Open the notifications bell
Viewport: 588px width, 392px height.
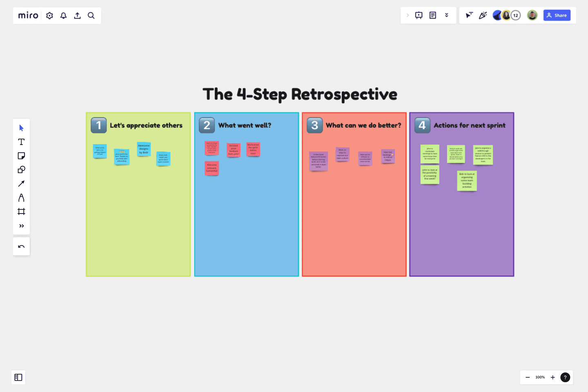click(x=63, y=15)
